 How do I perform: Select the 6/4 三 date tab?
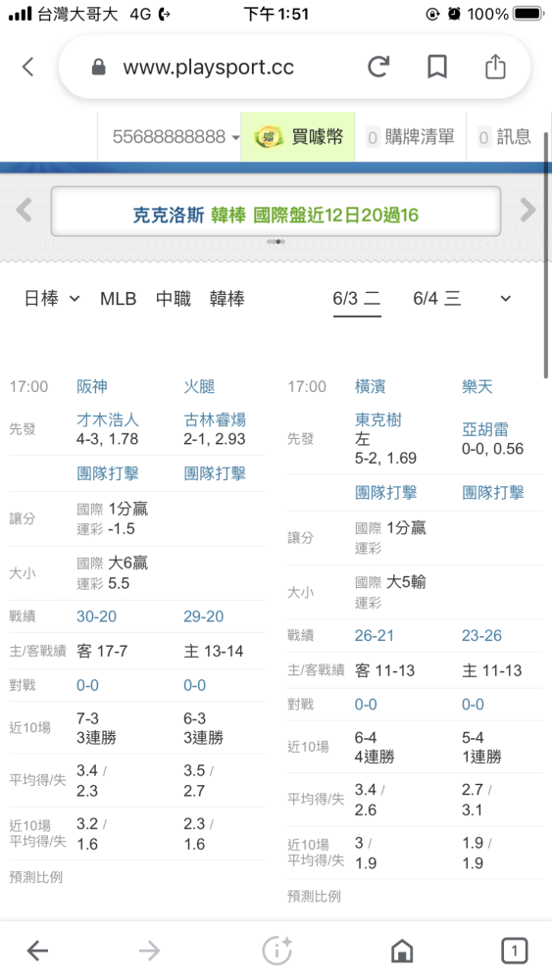pyautogui.click(x=437, y=299)
